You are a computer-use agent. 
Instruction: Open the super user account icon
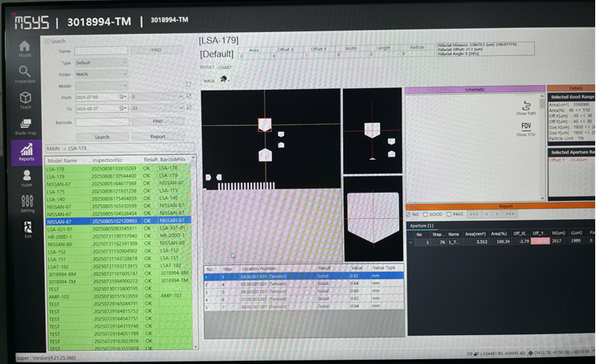click(26, 177)
